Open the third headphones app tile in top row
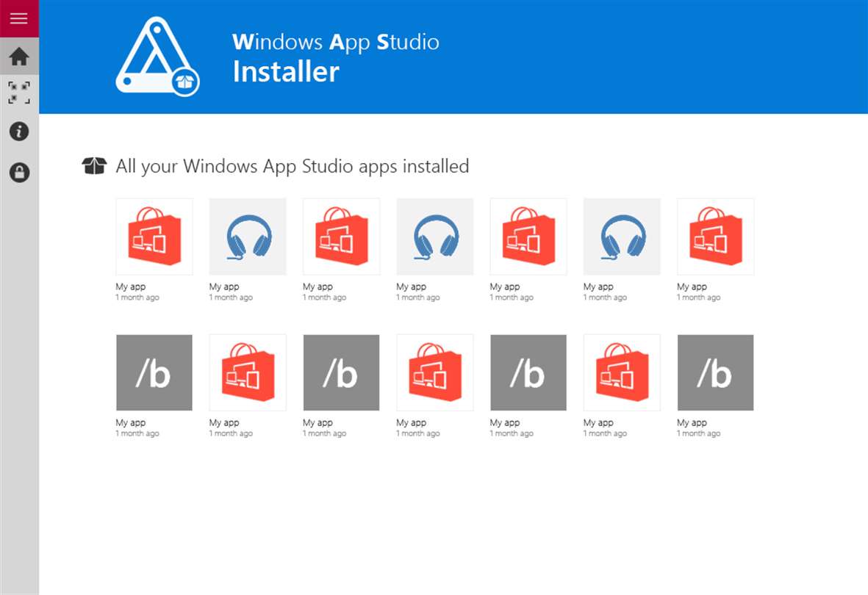The height and width of the screenshot is (595, 868). [x=623, y=237]
